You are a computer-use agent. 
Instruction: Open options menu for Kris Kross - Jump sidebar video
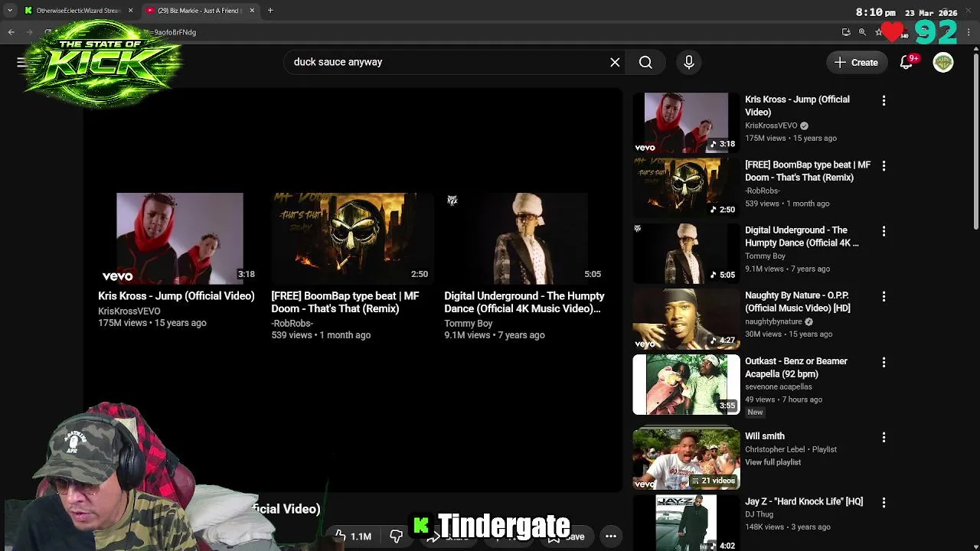pos(884,100)
